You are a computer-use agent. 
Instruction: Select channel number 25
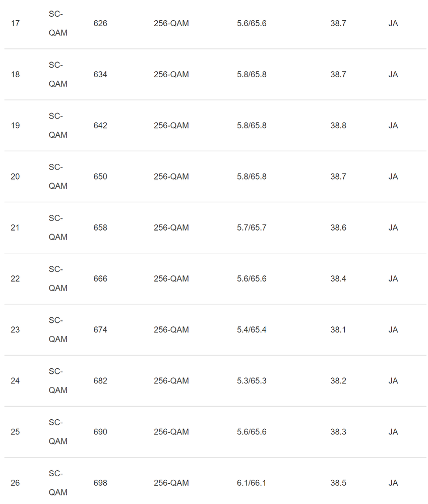click(15, 432)
